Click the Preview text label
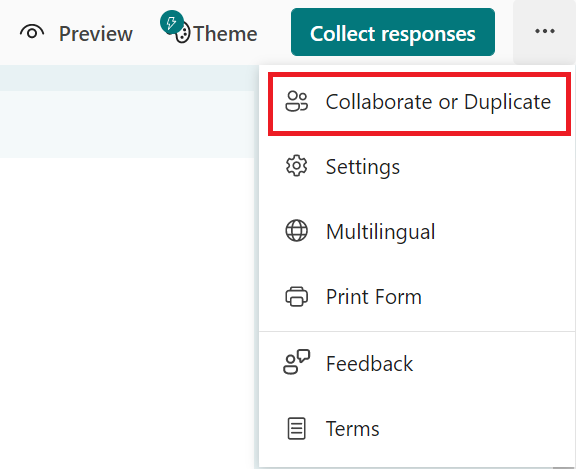The image size is (576, 469). [x=96, y=34]
